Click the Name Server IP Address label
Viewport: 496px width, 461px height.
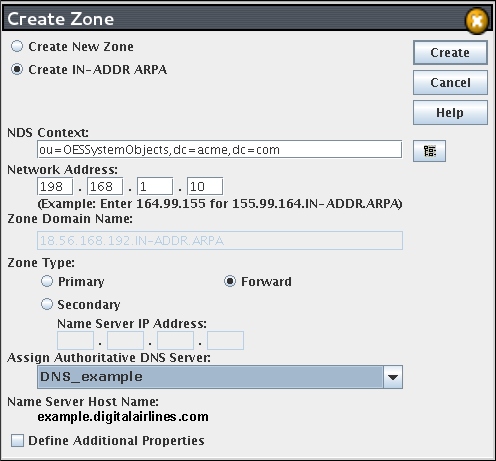tap(132, 324)
